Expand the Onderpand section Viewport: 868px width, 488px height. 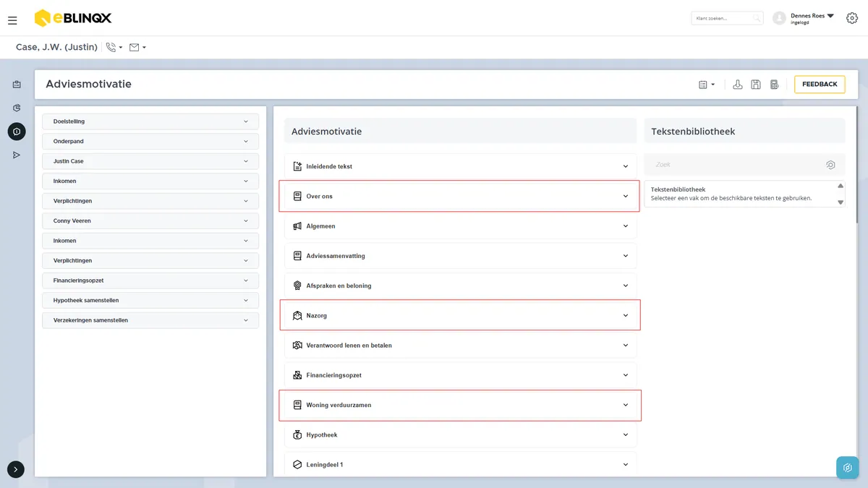click(x=150, y=141)
